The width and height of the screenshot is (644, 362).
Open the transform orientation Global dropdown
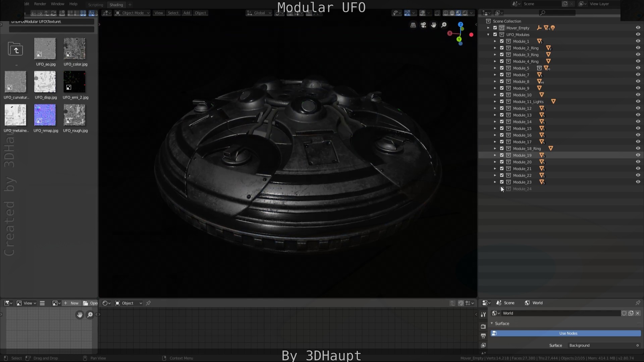(259, 13)
